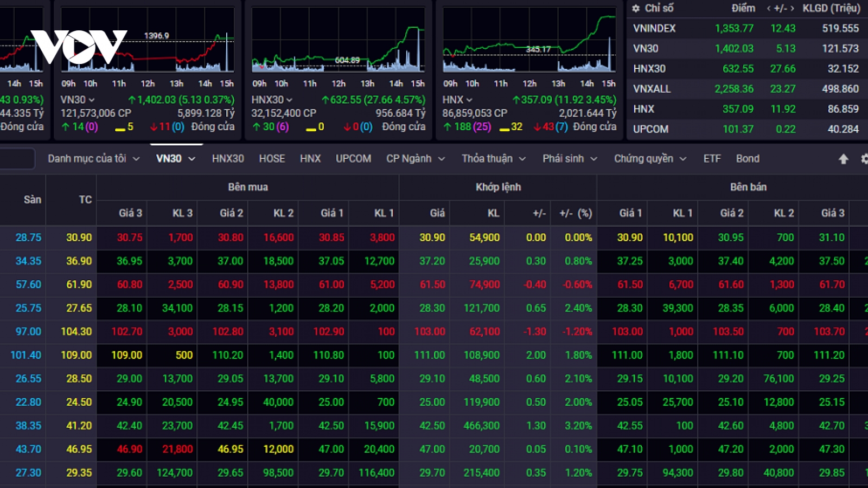Open the CP Ngành dropdown
The width and height of the screenshot is (868, 488).
click(416, 158)
